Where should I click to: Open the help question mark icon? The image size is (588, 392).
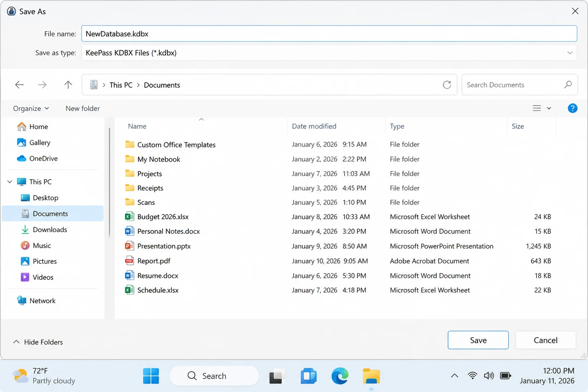coord(572,108)
